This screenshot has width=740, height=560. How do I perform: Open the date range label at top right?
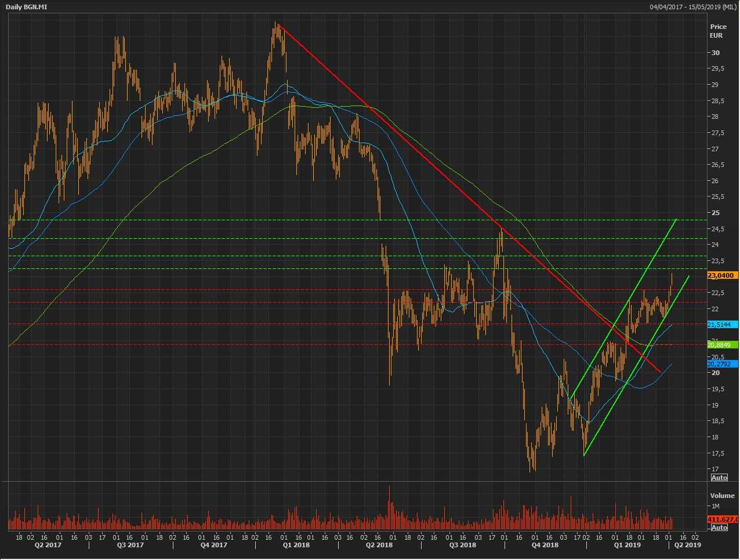click(693, 7)
